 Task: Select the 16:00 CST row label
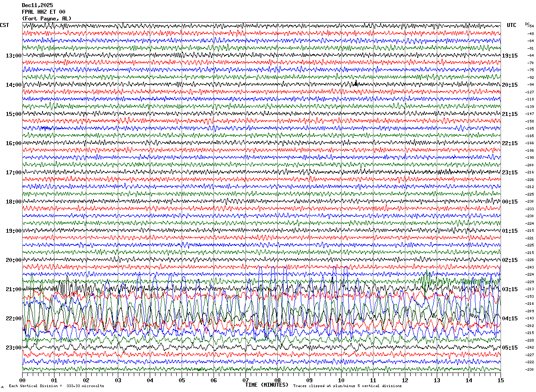click(14, 143)
